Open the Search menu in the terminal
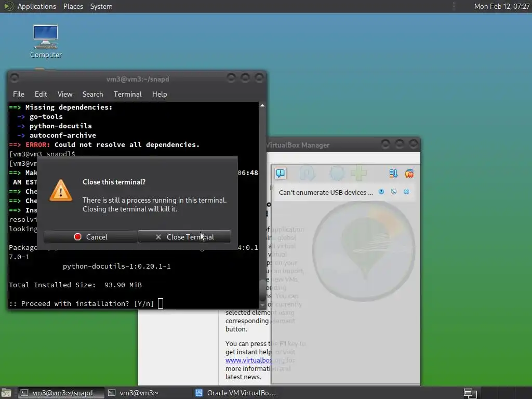Viewport: 532px width, 399px height. pyautogui.click(x=92, y=94)
